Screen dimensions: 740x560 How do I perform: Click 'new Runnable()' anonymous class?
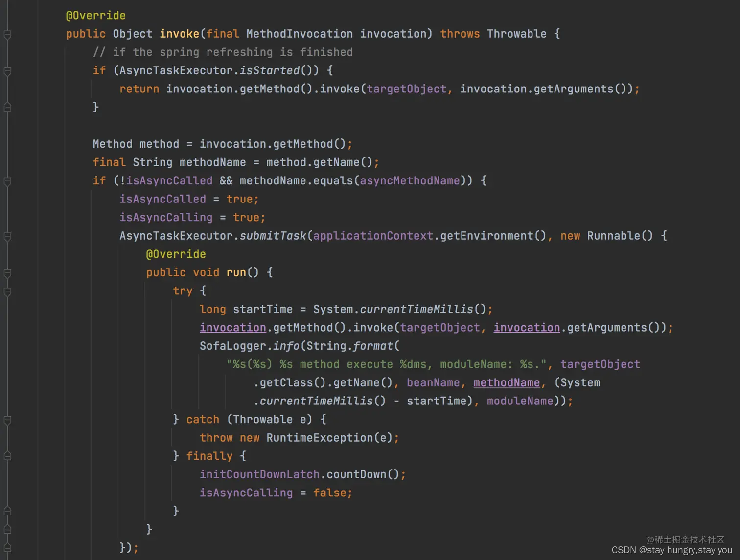click(607, 236)
